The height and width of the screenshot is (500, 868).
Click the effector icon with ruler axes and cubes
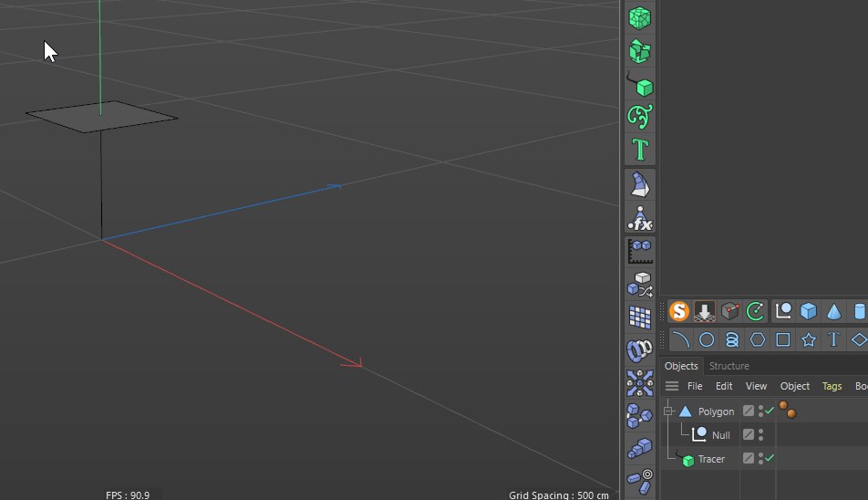pos(640,251)
